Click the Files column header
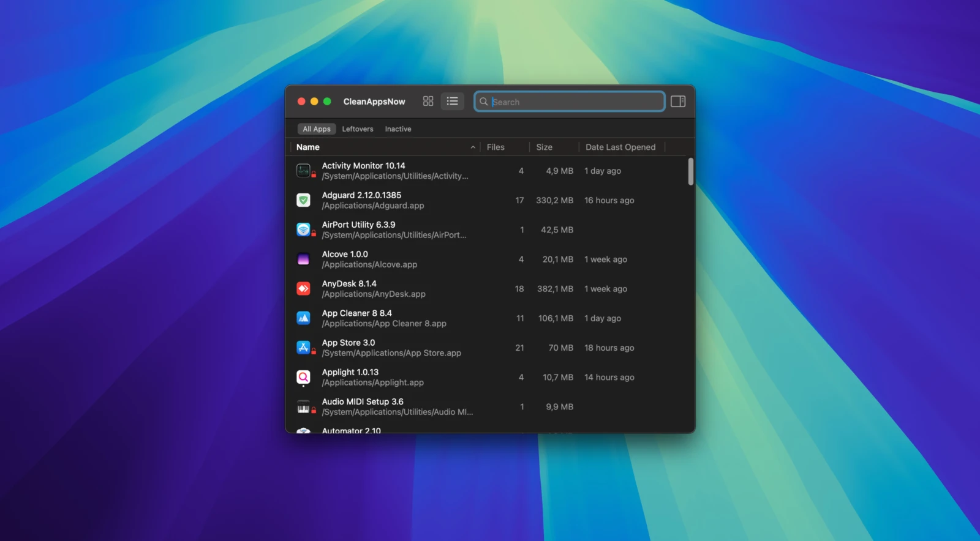980x541 pixels. click(496, 147)
